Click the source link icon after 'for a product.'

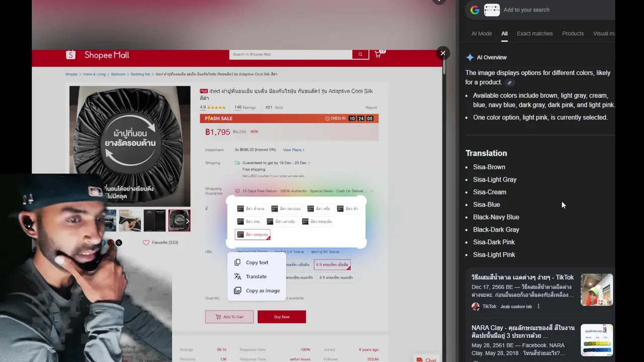(509, 82)
